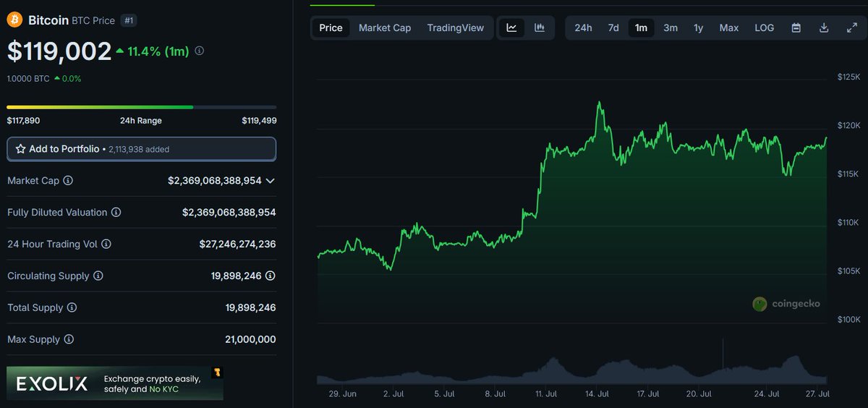
Task: Open info icon next to 11.4% (1m)
Action: pos(200,51)
